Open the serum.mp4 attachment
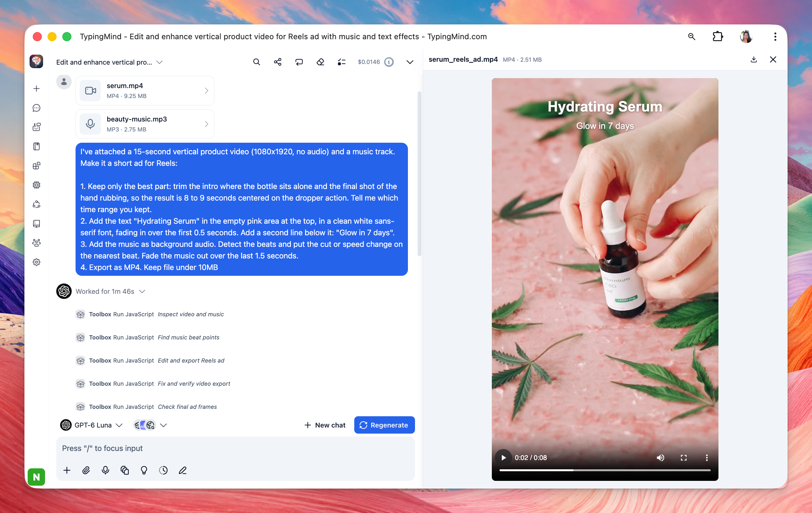 (x=145, y=91)
